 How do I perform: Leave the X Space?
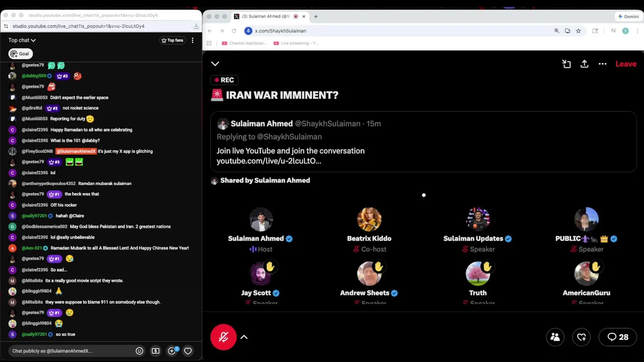626,64
